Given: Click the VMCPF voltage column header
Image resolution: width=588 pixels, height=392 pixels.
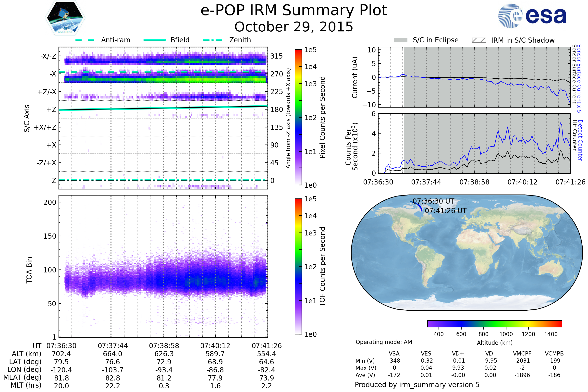Looking at the screenshot, I should point(522,354).
